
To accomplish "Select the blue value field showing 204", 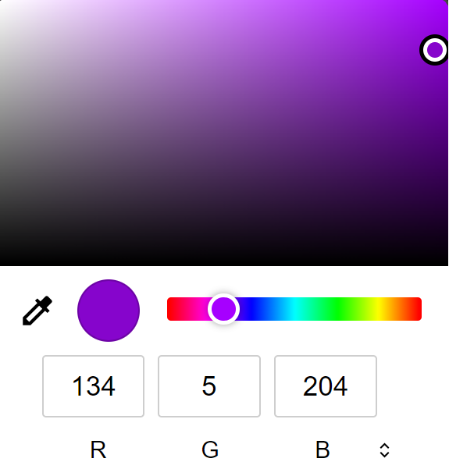I will (x=326, y=386).
